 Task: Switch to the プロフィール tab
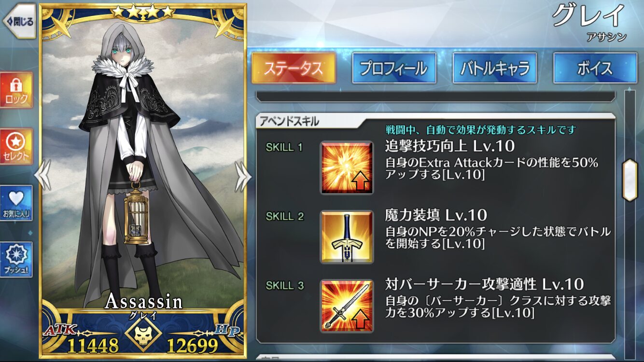pos(394,68)
